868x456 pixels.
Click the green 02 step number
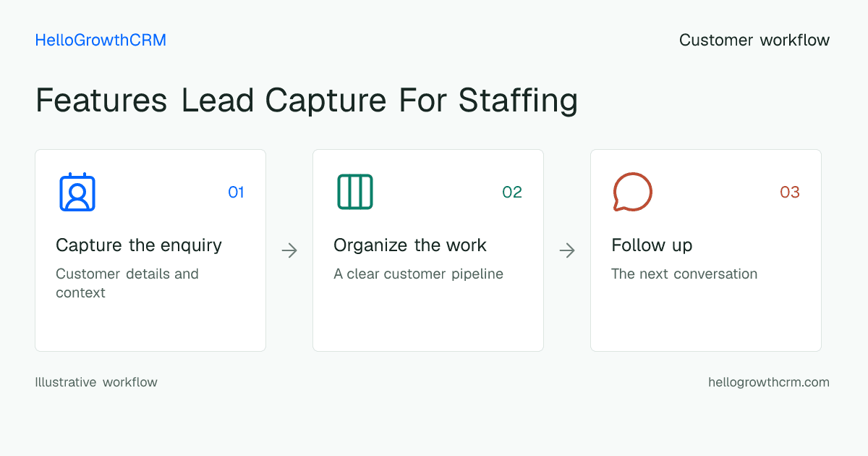pos(512,192)
